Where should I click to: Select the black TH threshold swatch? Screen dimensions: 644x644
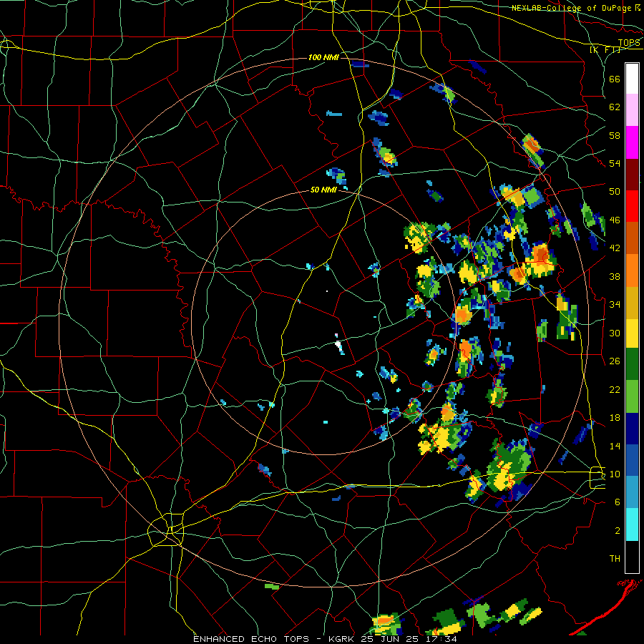click(x=632, y=557)
